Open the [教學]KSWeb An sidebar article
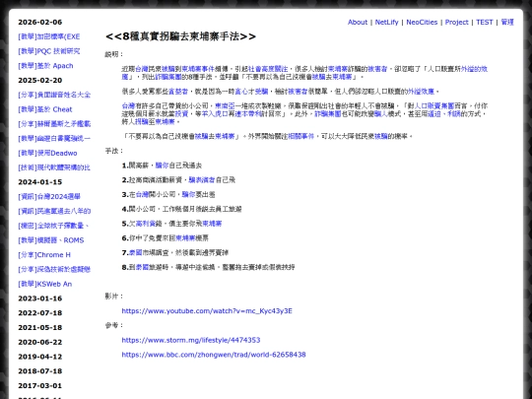 pos(44,284)
